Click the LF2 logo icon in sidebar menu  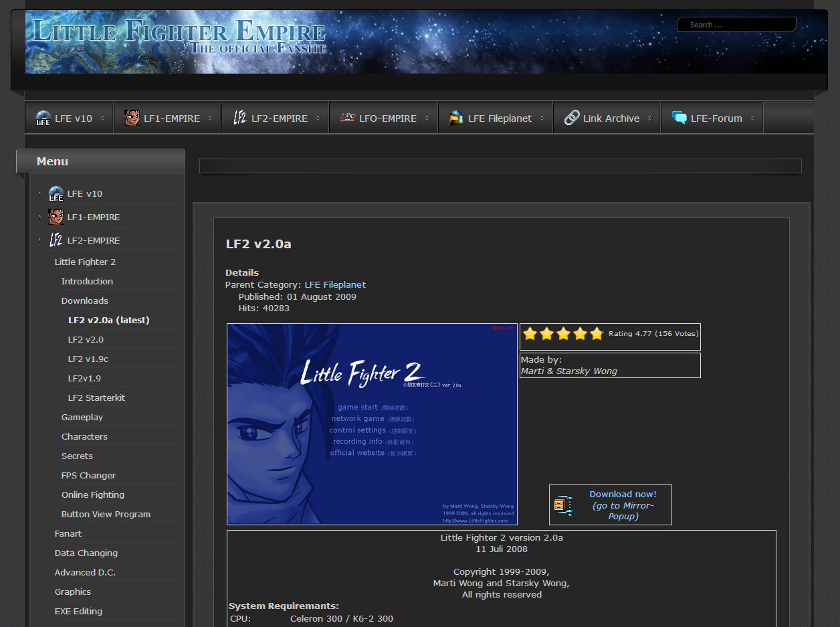tap(56, 240)
